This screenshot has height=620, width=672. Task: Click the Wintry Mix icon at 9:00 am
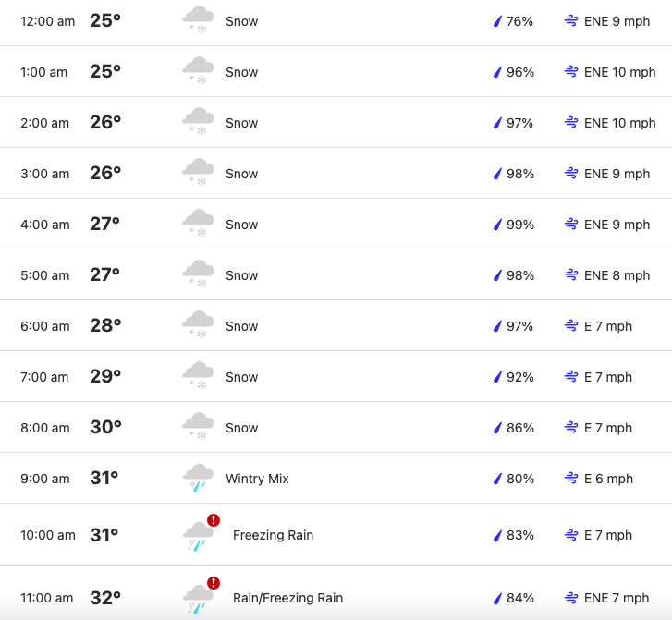click(198, 478)
